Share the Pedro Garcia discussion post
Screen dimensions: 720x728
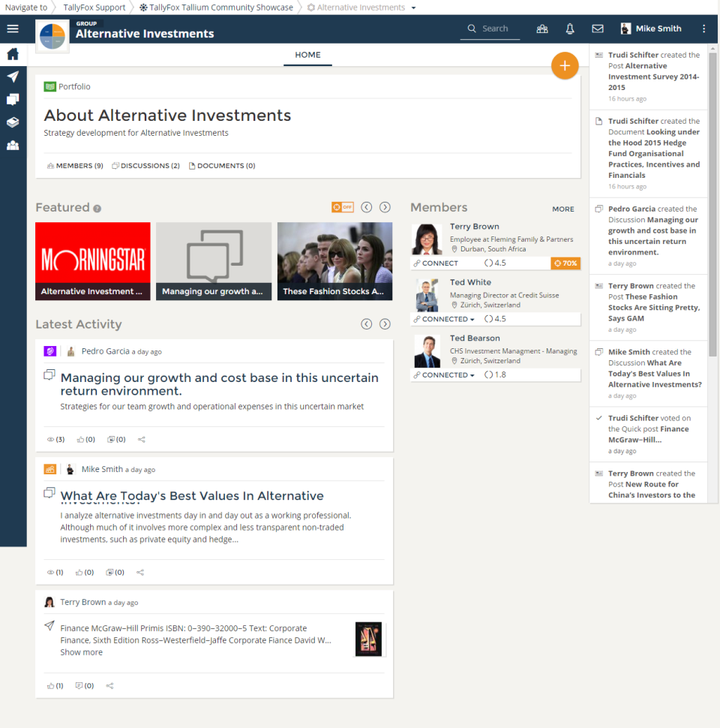coord(140,439)
